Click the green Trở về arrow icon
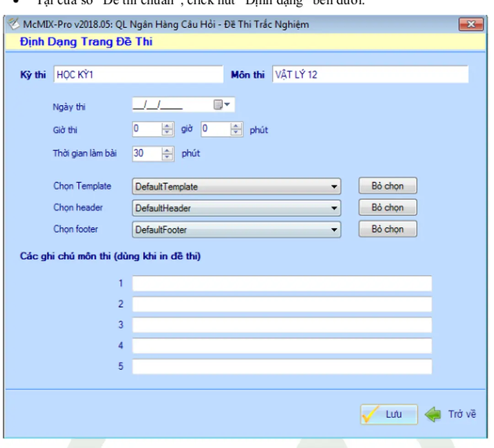494x448 pixels. 432,414
